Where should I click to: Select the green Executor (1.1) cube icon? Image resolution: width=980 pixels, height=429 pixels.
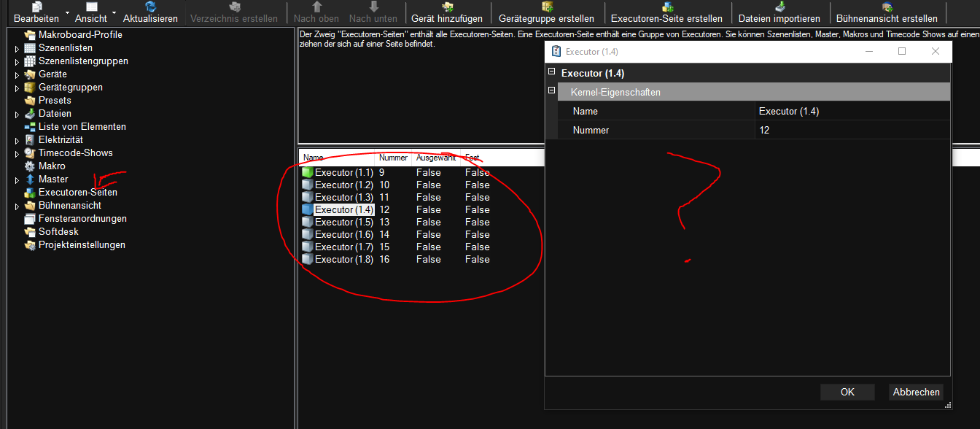307,173
